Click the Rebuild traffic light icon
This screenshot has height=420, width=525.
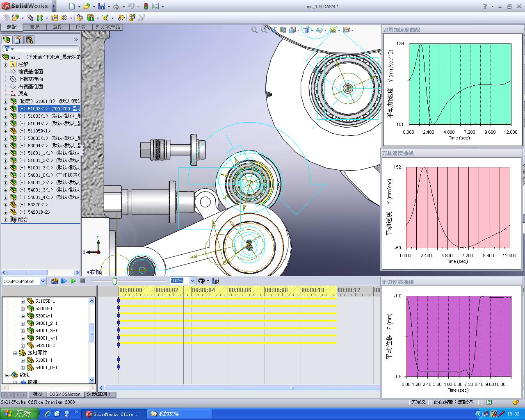tap(146, 6)
